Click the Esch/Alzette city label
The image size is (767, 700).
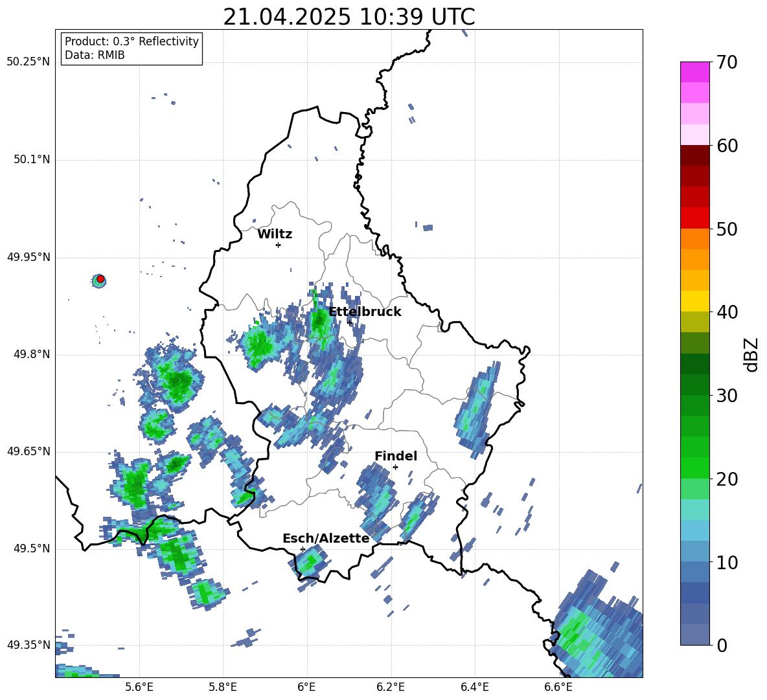(326, 539)
